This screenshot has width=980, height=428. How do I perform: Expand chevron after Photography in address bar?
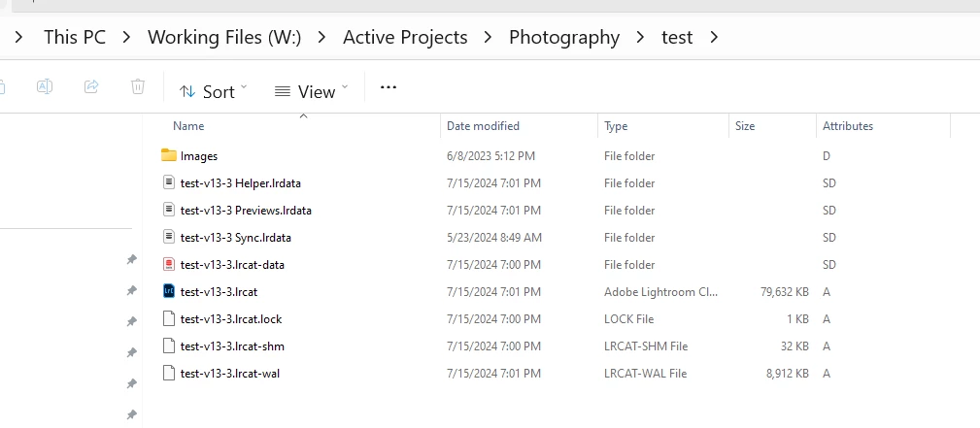point(640,38)
